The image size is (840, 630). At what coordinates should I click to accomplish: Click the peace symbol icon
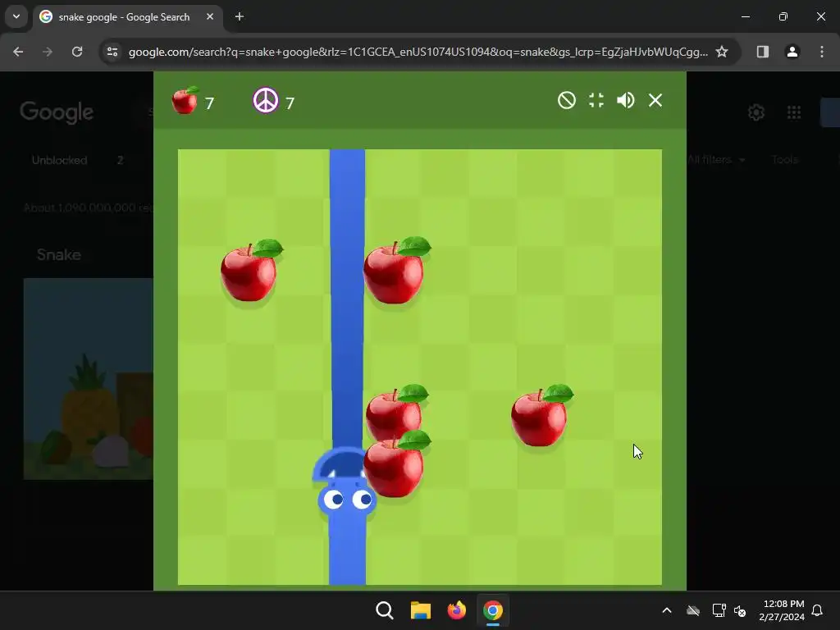pos(266,100)
